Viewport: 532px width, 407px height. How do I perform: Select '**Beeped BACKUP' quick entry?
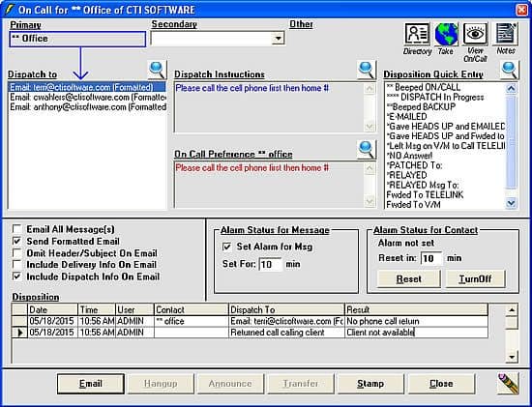(x=445, y=107)
